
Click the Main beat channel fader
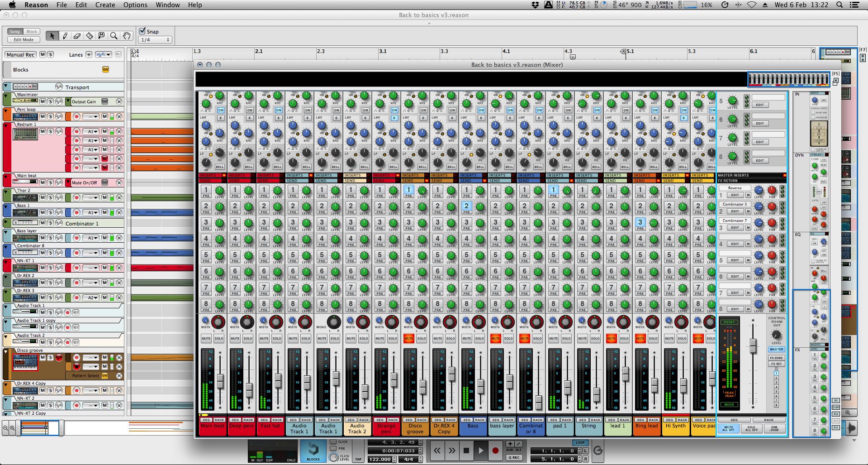pos(220,381)
